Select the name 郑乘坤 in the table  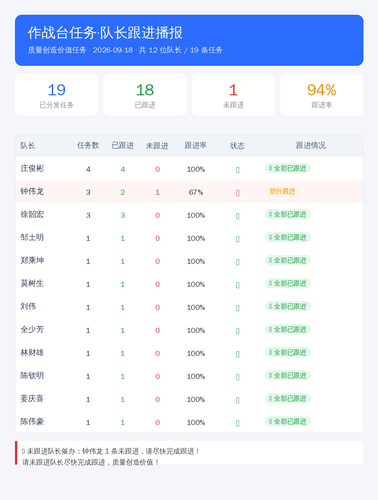click(x=32, y=260)
